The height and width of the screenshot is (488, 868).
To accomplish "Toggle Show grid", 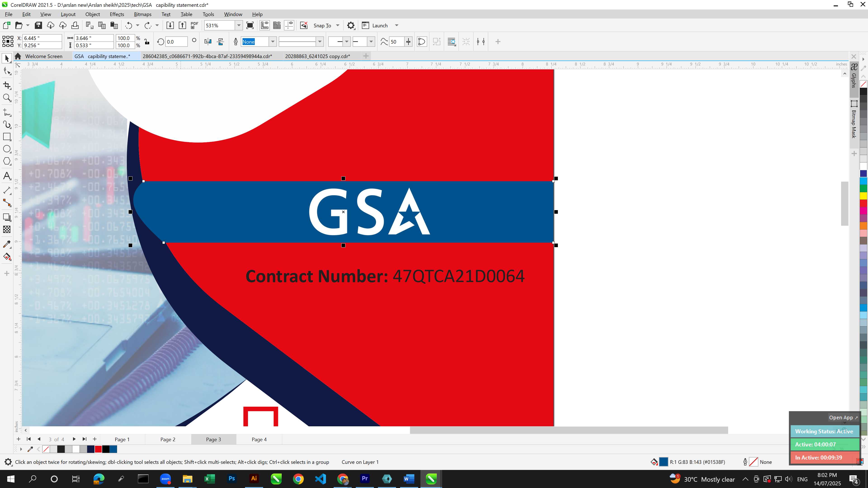I will point(277,26).
